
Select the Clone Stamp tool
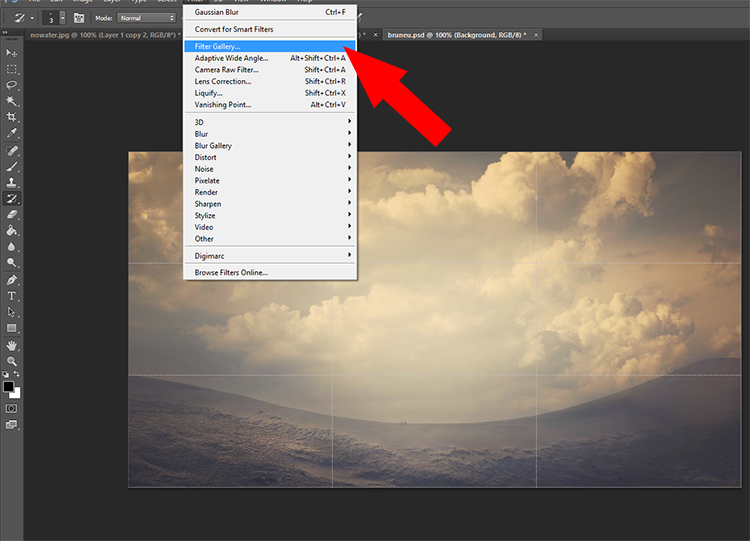click(11, 182)
